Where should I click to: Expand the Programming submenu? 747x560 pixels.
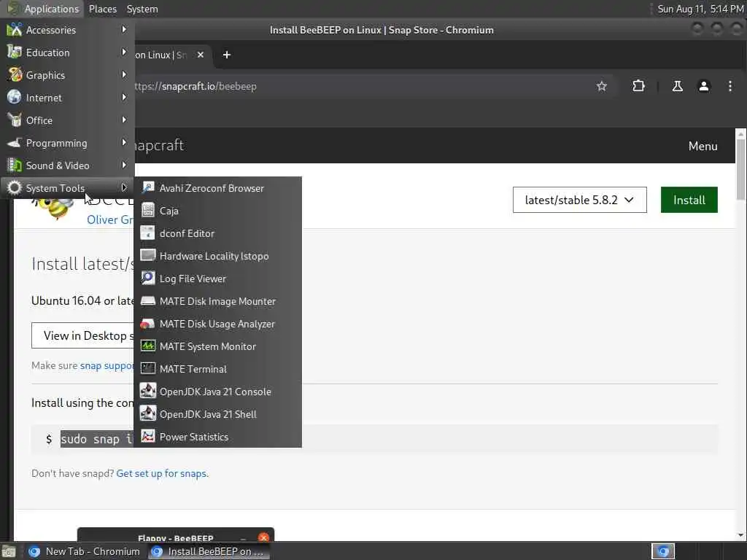[x=67, y=143]
